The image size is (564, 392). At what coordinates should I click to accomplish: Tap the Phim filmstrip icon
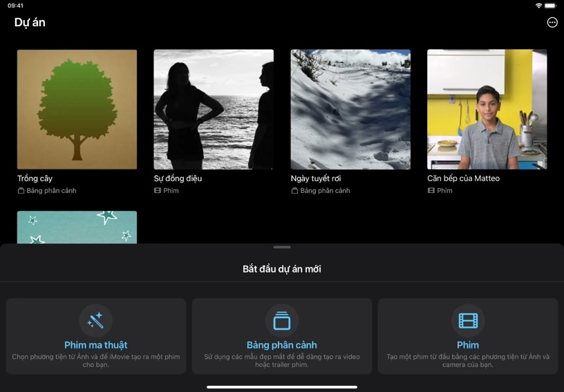[468, 321]
